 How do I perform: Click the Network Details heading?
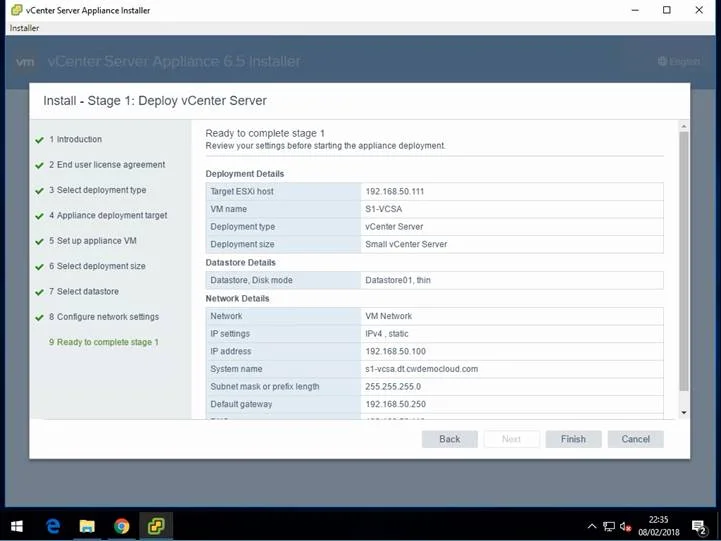pyautogui.click(x=237, y=298)
